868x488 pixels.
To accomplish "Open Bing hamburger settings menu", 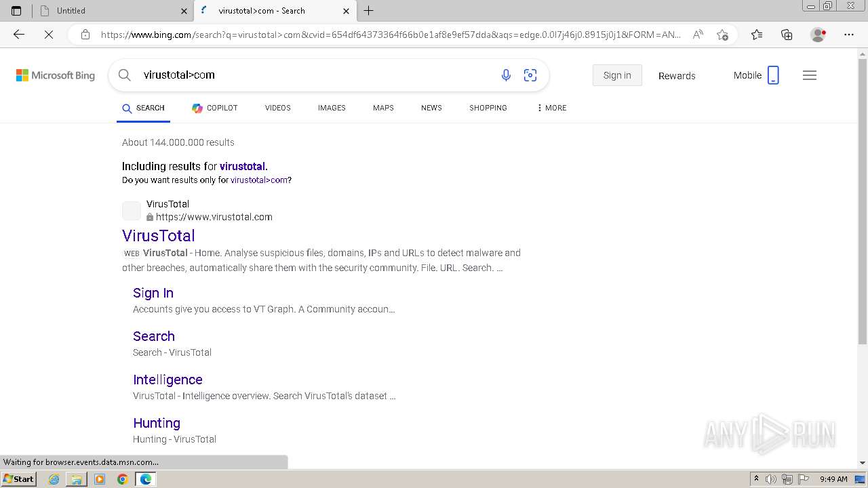I will [x=810, y=75].
